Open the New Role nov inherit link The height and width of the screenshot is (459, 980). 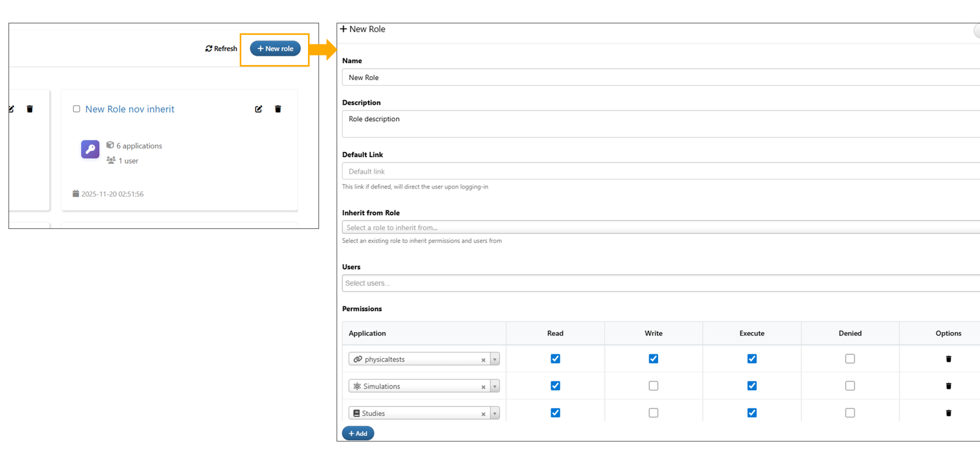[x=130, y=109]
